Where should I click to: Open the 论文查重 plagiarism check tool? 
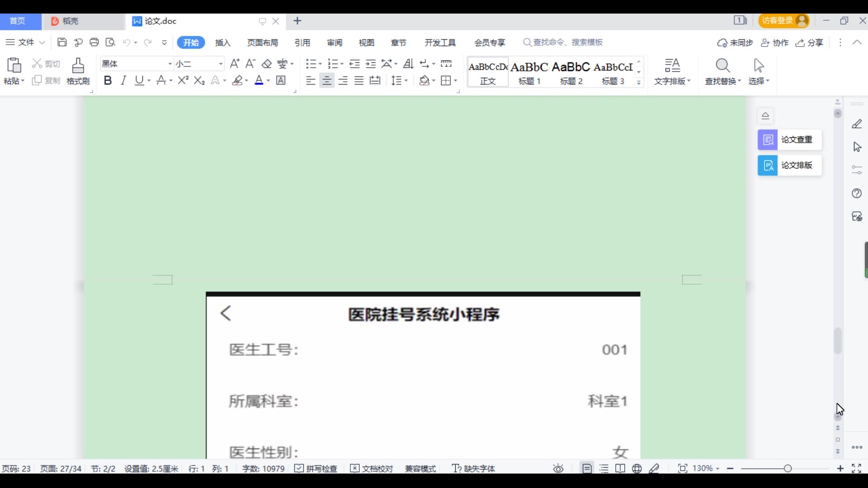click(789, 140)
